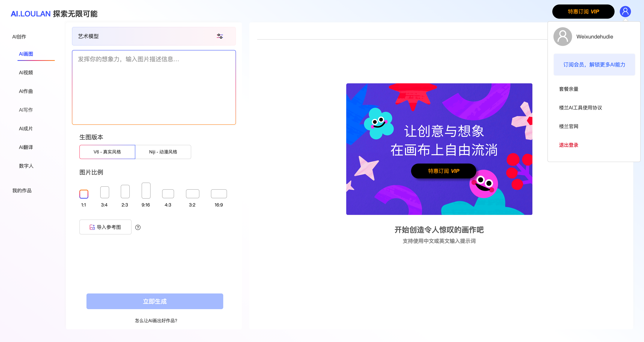
Task: Select the 1:1 aspect ratio icon
Action: point(84,194)
